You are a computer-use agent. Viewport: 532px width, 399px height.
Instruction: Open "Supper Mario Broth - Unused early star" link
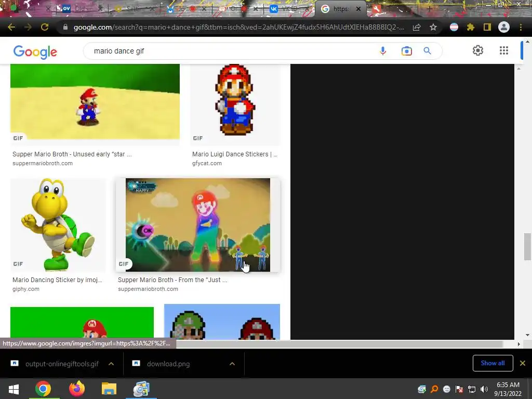tap(72, 154)
